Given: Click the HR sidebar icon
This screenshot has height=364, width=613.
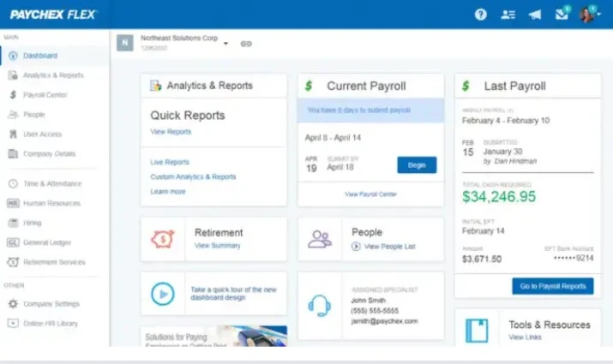Looking at the screenshot, I should [13, 203].
